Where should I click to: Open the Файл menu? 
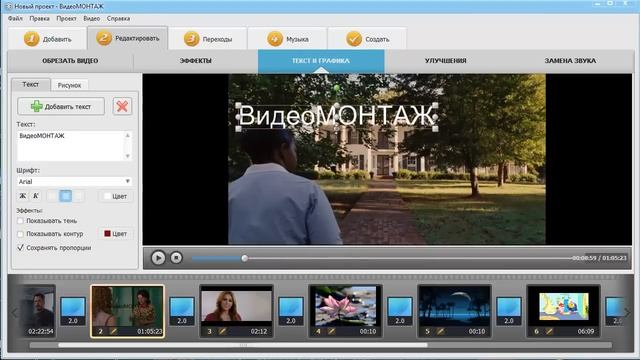(x=16, y=18)
